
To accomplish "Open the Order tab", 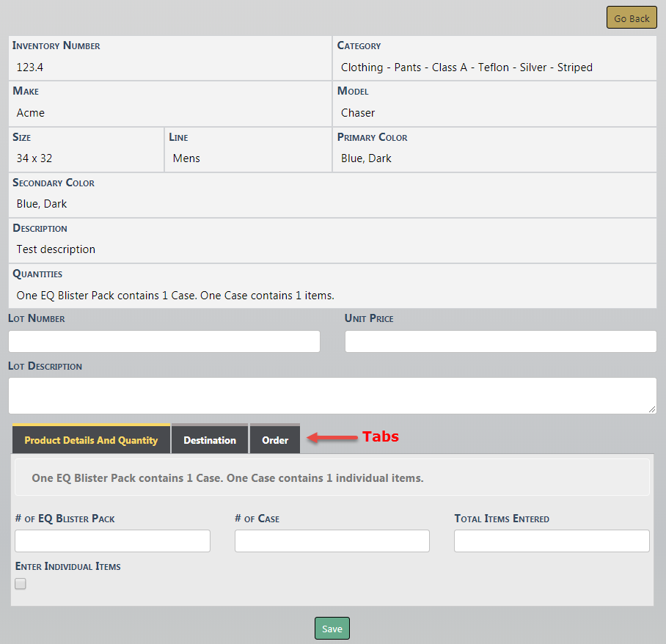I will tap(275, 440).
